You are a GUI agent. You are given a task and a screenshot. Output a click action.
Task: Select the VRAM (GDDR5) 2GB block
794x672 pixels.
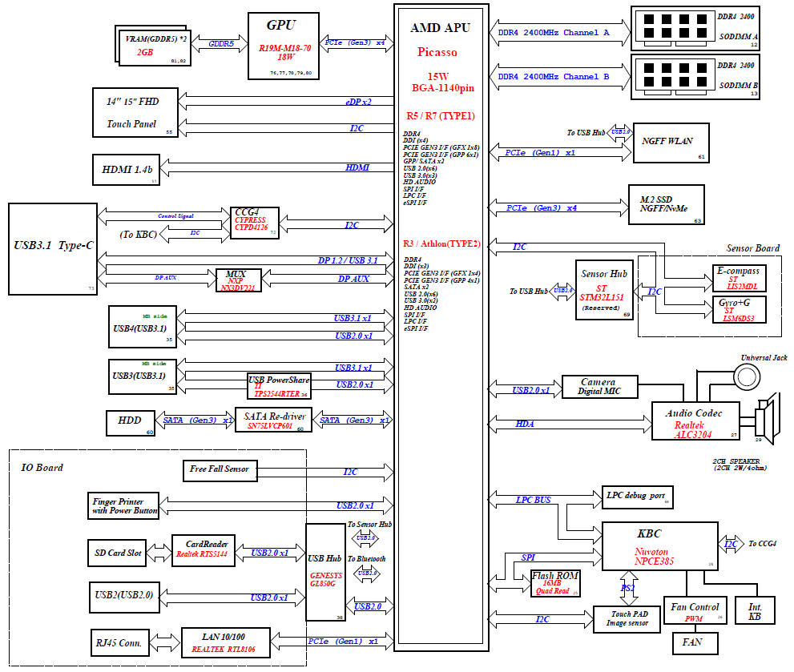(x=154, y=44)
